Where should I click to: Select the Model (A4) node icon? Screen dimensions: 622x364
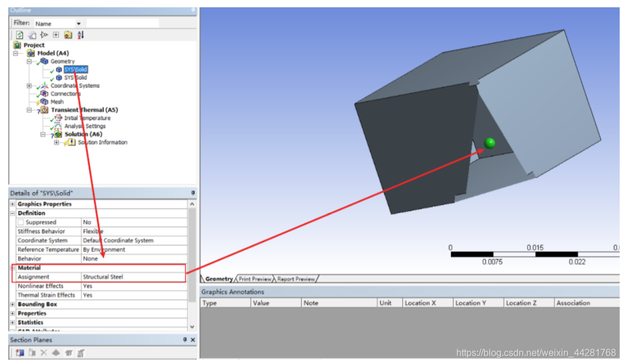coord(31,53)
